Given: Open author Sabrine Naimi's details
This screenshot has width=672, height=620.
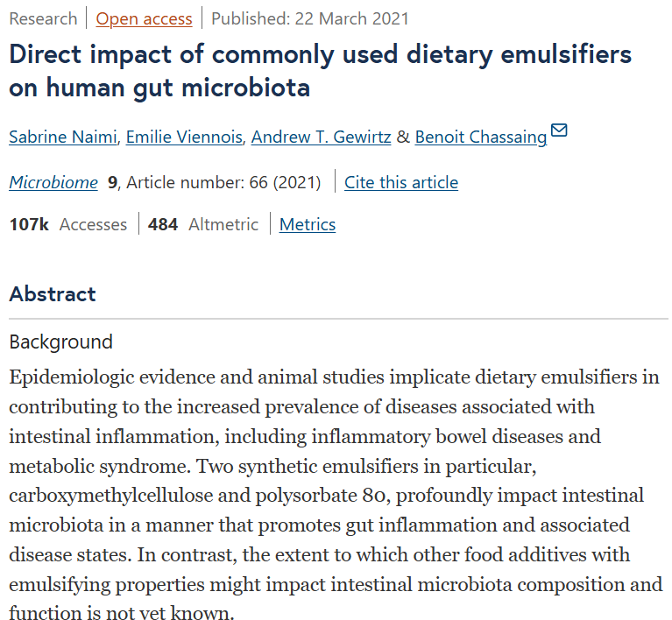Looking at the screenshot, I should pos(63,137).
